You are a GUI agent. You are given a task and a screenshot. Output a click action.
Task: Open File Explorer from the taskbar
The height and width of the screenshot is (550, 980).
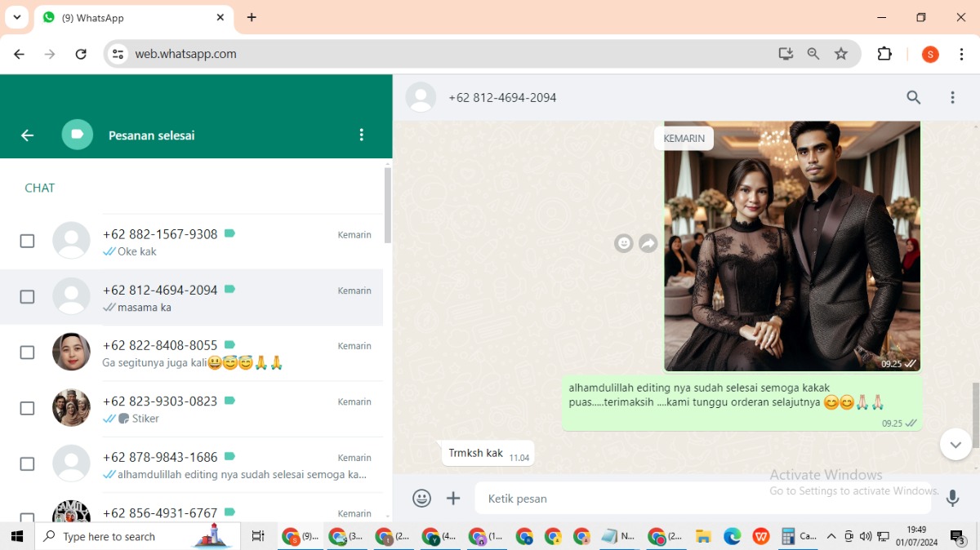[703, 536]
